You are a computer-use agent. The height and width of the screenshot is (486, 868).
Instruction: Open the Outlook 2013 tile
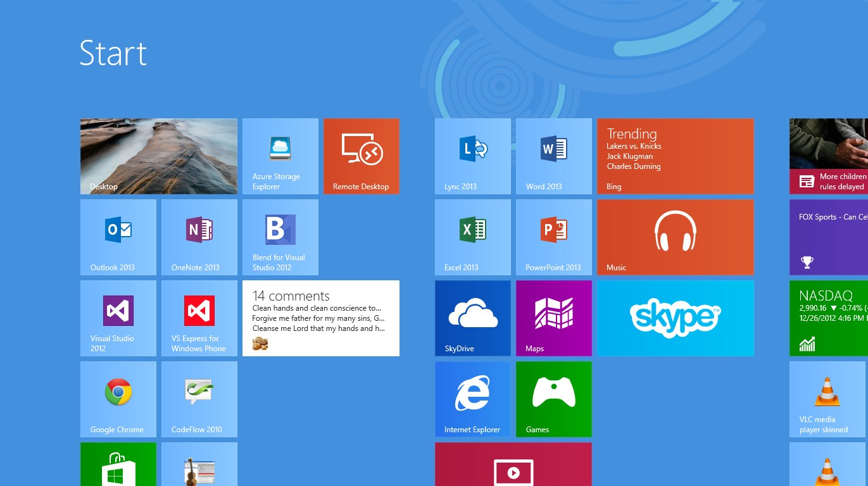(x=118, y=237)
